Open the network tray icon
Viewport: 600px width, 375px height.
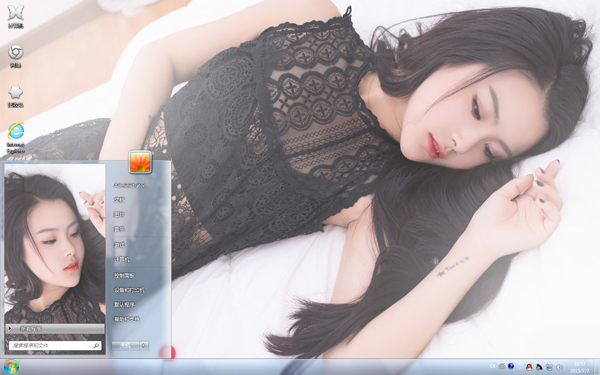(549, 367)
